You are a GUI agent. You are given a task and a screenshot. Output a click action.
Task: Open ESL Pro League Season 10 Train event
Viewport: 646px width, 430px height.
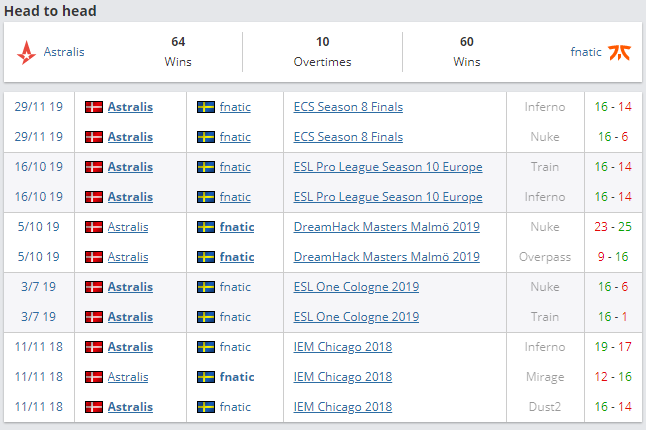point(388,166)
